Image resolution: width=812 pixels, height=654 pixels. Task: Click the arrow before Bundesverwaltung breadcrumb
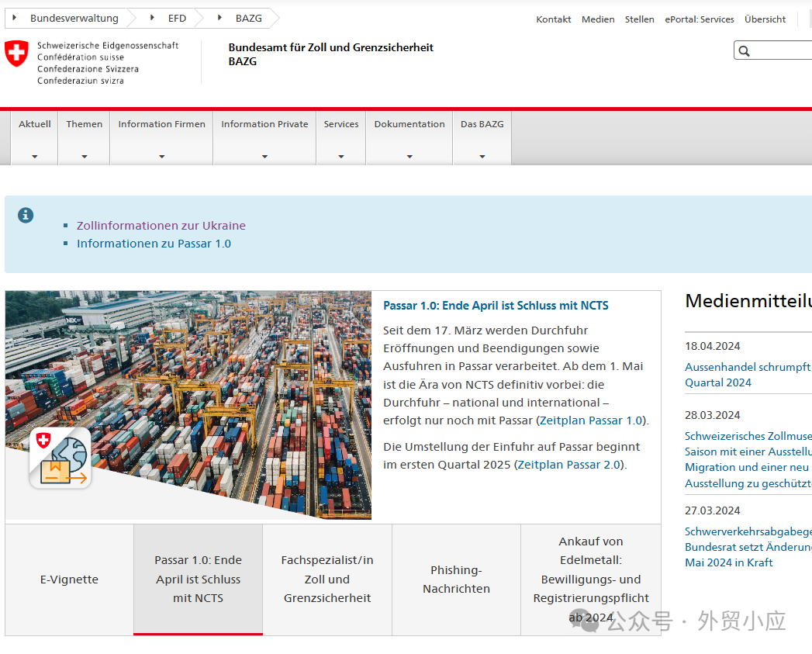click(15, 18)
